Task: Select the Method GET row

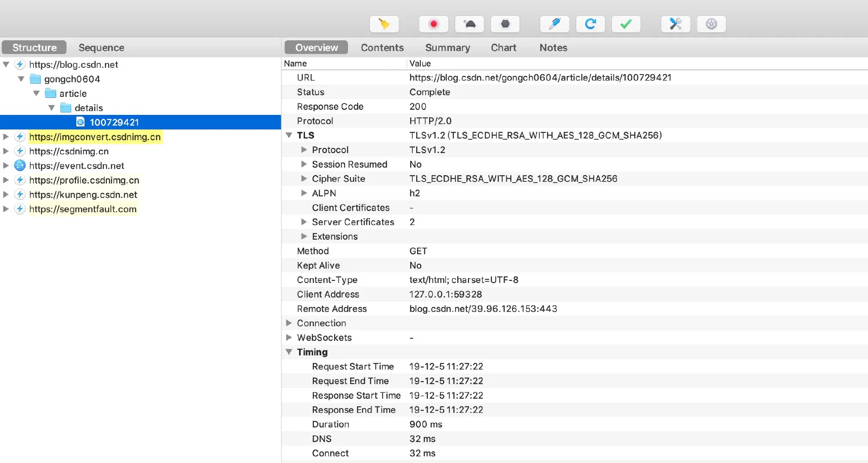Action: [575, 251]
